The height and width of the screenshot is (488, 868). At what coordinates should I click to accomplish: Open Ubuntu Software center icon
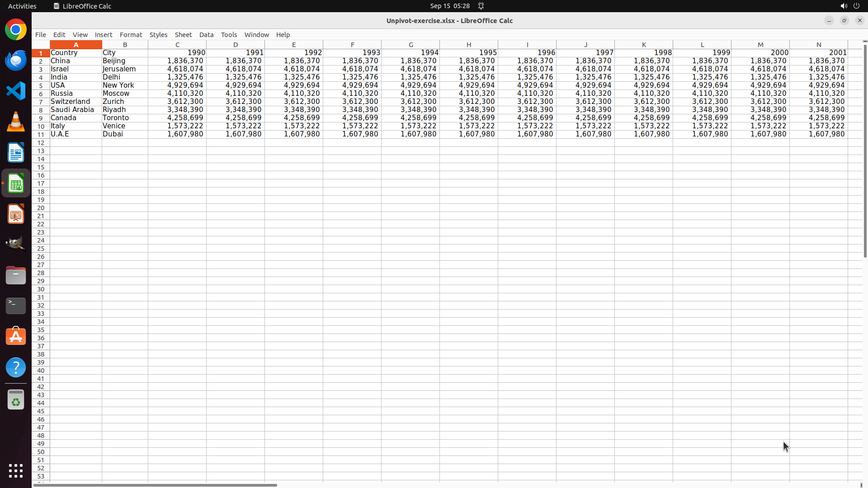16,337
